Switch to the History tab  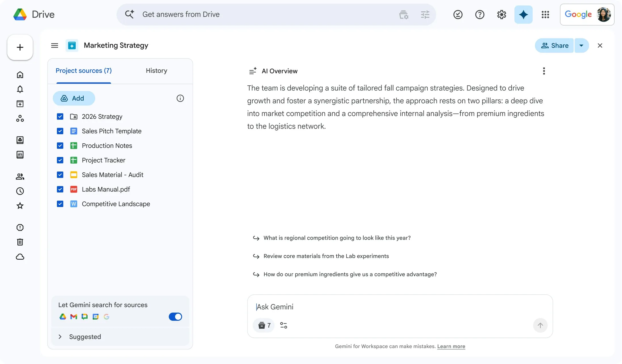[x=156, y=71]
